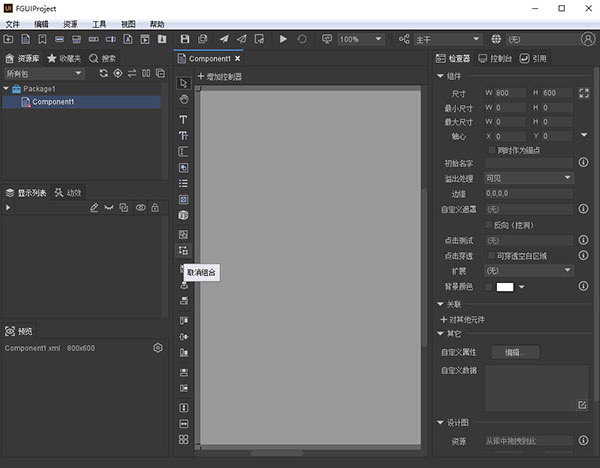600x468 pixels.
Task: Click the fullscreen size icon beside H 600
Action: click(x=584, y=93)
